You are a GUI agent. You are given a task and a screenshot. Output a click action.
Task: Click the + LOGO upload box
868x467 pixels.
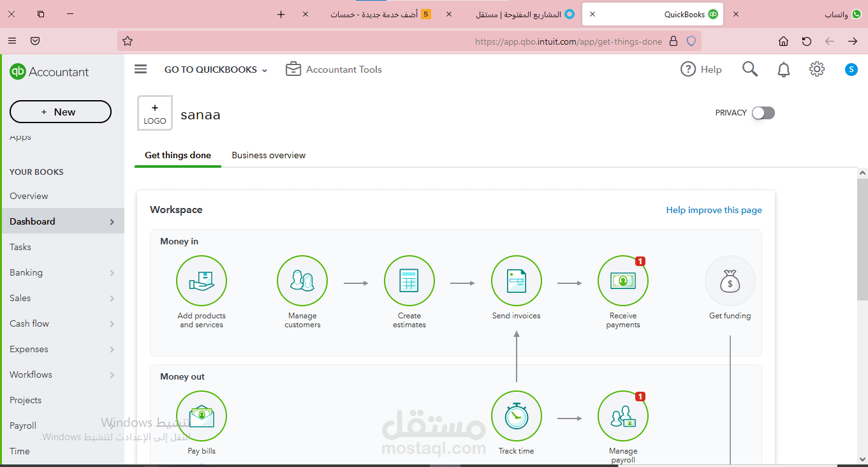(155, 113)
